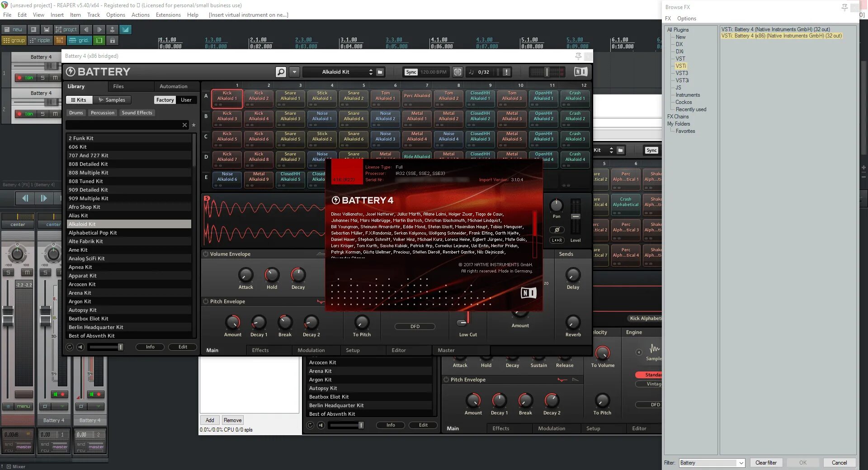Click the Battery magnifier browser icon
The width and height of the screenshot is (868, 470).
[x=281, y=72]
